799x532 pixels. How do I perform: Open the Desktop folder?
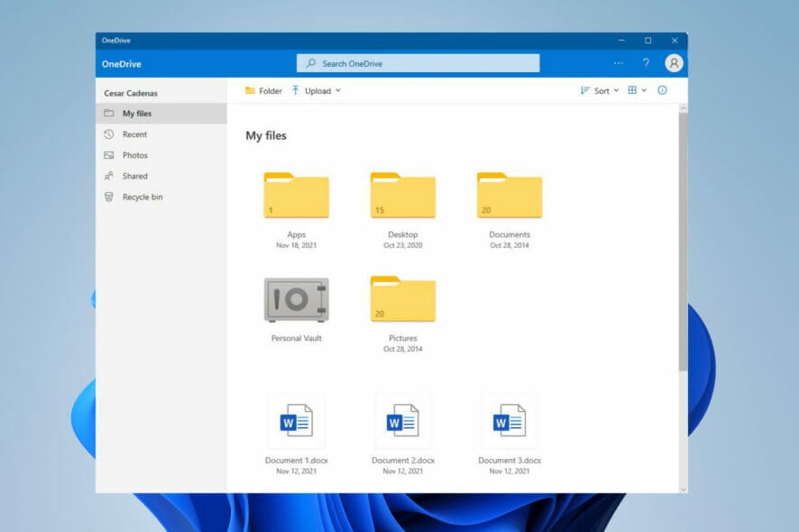point(402,196)
